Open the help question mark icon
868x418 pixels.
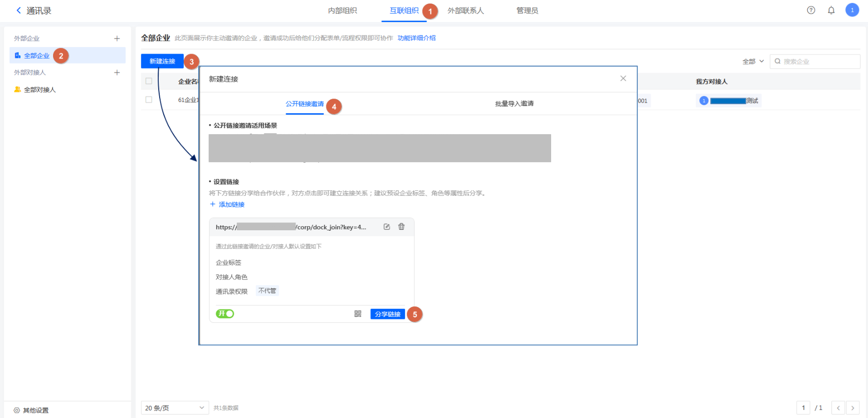811,11
